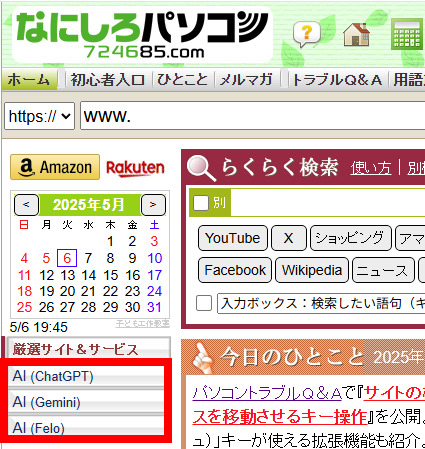Image resolution: width=425 pixels, height=449 pixels.
Task: Open the 初心者入口 menu item
Action: pyautogui.click(x=107, y=80)
